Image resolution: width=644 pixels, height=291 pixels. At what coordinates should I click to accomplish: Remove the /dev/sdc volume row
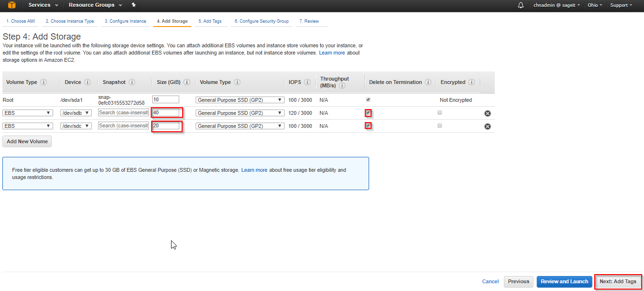487,126
